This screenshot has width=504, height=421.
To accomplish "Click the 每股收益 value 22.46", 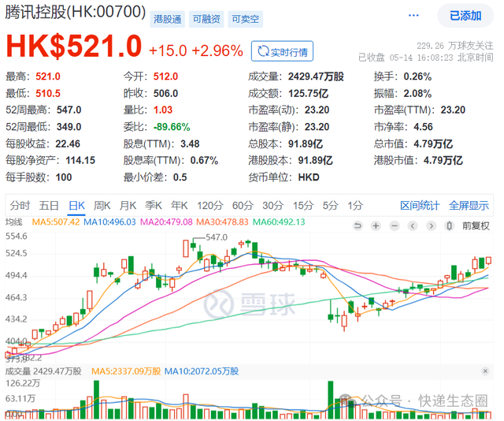I will [x=68, y=143].
